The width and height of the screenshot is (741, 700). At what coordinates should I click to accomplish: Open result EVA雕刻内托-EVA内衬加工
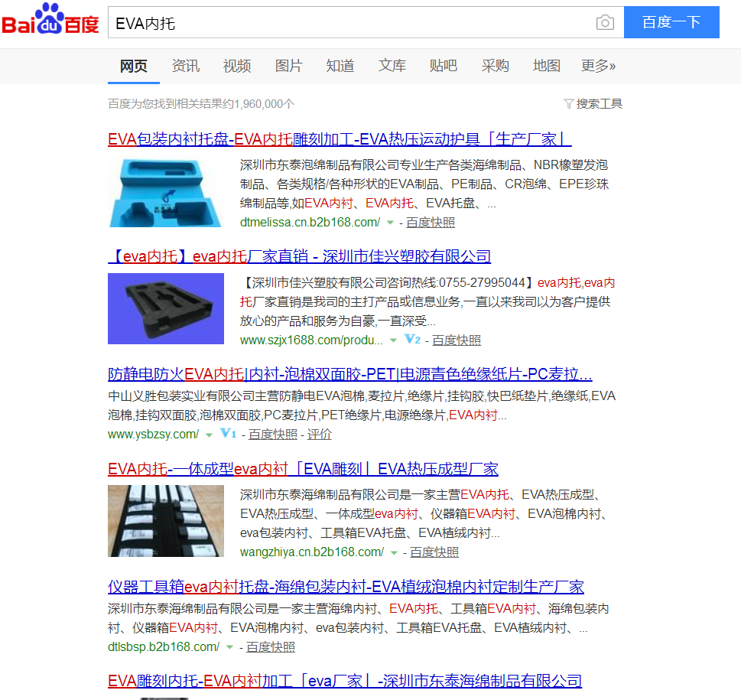(x=345, y=681)
